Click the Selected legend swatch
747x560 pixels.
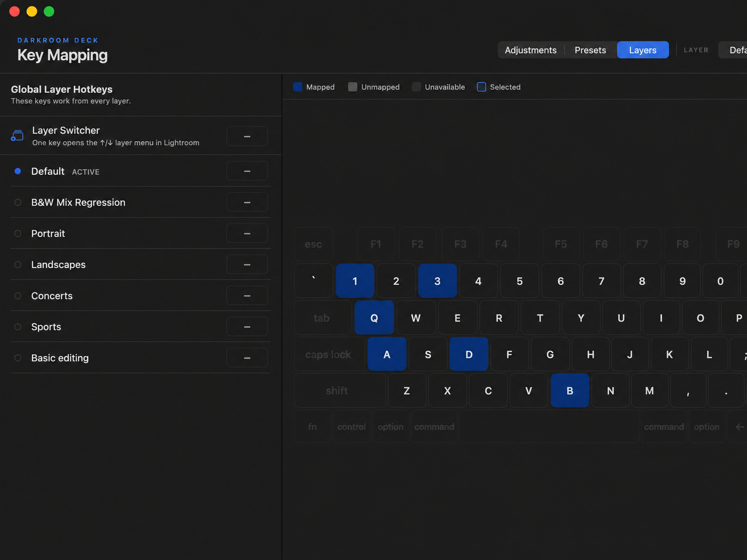pos(481,87)
